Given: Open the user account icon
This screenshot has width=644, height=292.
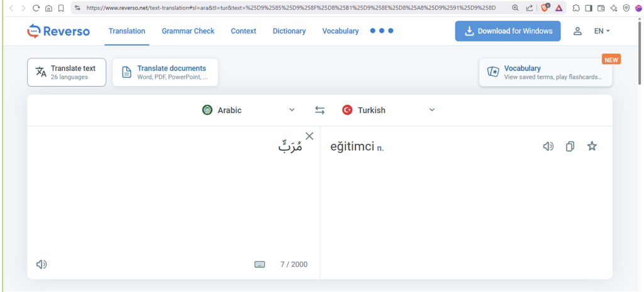Looking at the screenshot, I should [x=577, y=31].
